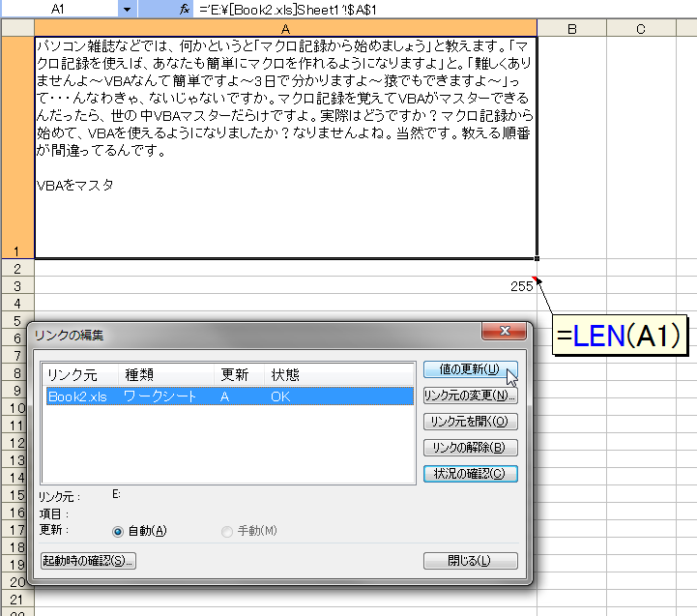Image resolution: width=697 pixels, height=616 pixels.
Task: Select the 手動(M) radio button
Action: 227,531
